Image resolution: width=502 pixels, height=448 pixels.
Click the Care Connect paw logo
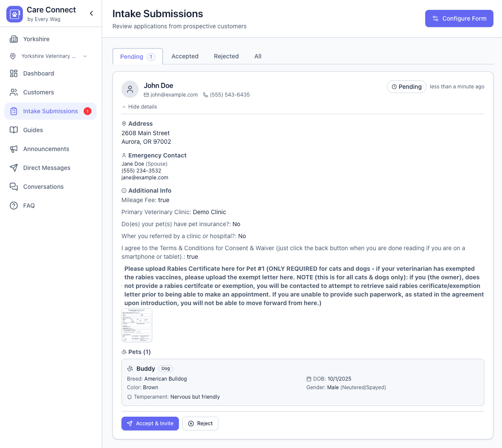pyautogui.click(x=14, y=14)
